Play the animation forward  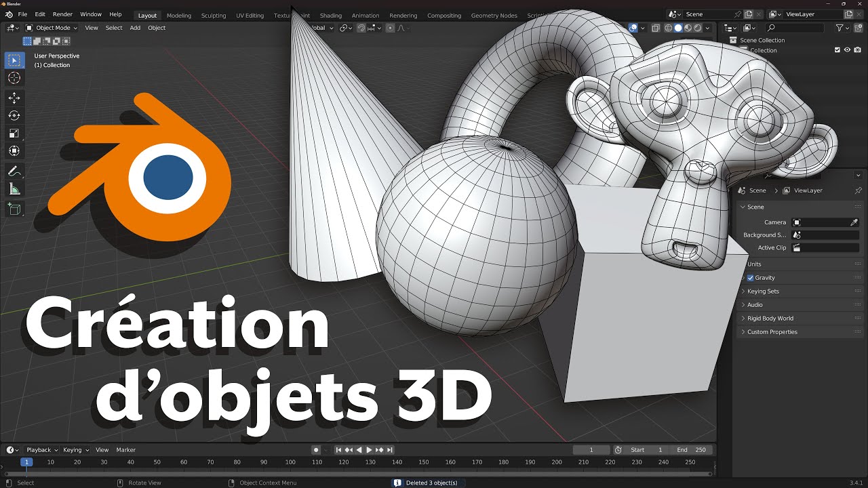(x=369, y=450)
